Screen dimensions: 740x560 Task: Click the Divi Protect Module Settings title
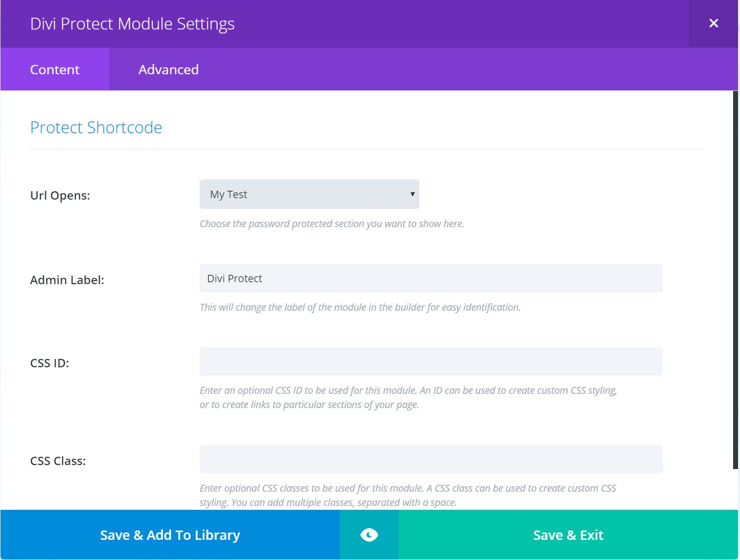(x=132, y=24)
